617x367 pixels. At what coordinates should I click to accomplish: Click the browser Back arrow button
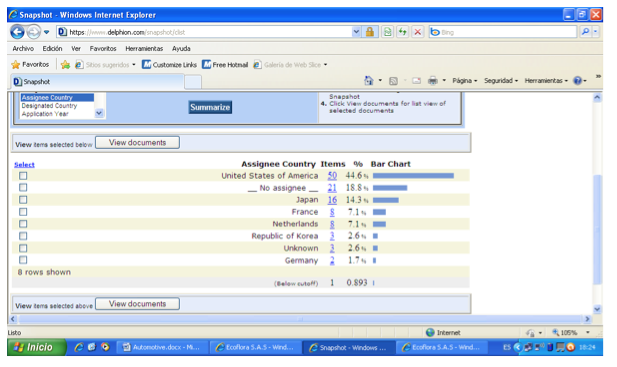(x=17, y=32)
